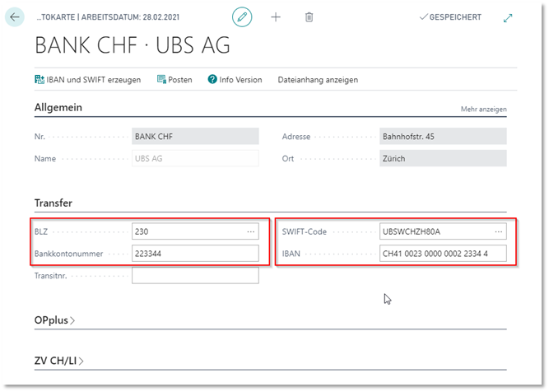The width and height of the screenshot is (549, 392).
Task: Click the Adresse field Bahnhofstr. 45
Action: [x=443, y=136]
